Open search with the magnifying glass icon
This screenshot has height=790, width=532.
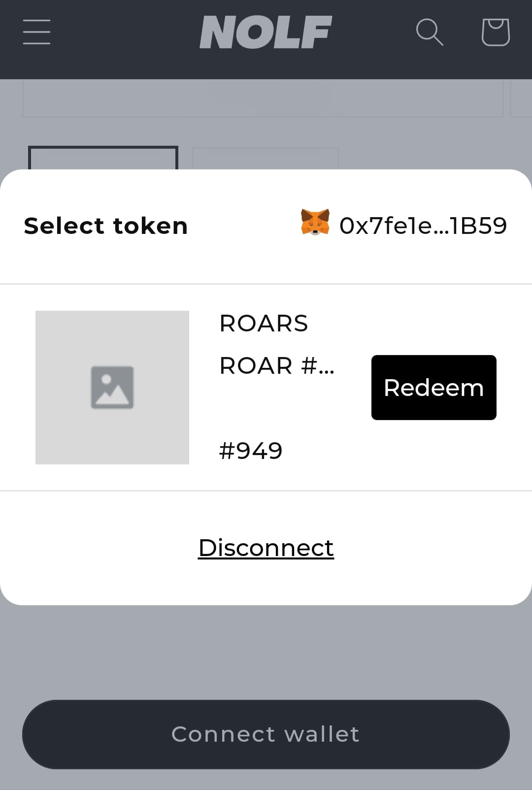click(x=430, y=33)
